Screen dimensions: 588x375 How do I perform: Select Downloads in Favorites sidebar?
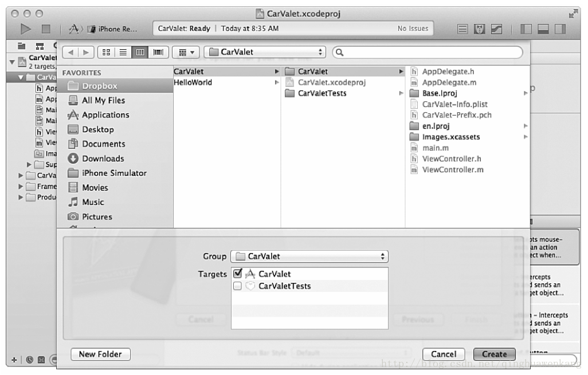[x=115, y=159]
